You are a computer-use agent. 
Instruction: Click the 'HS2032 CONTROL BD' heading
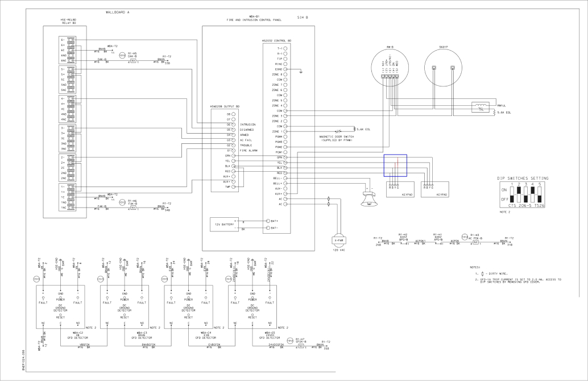click(x=276, y=40)
